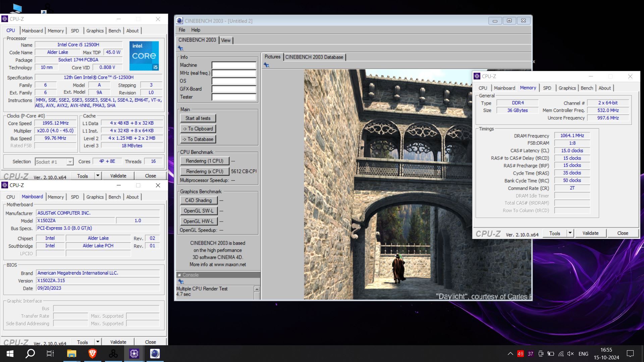Viewport: 644px width, 362px height.
Task: Open Bench tab in bottom-left CPU-Z window
Action: [x=115, y=197]
